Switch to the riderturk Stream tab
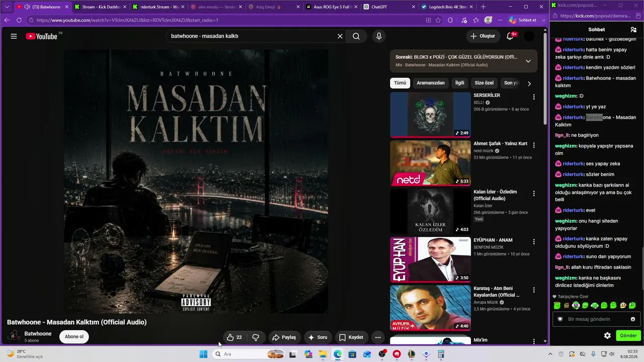 pos(158,7)
